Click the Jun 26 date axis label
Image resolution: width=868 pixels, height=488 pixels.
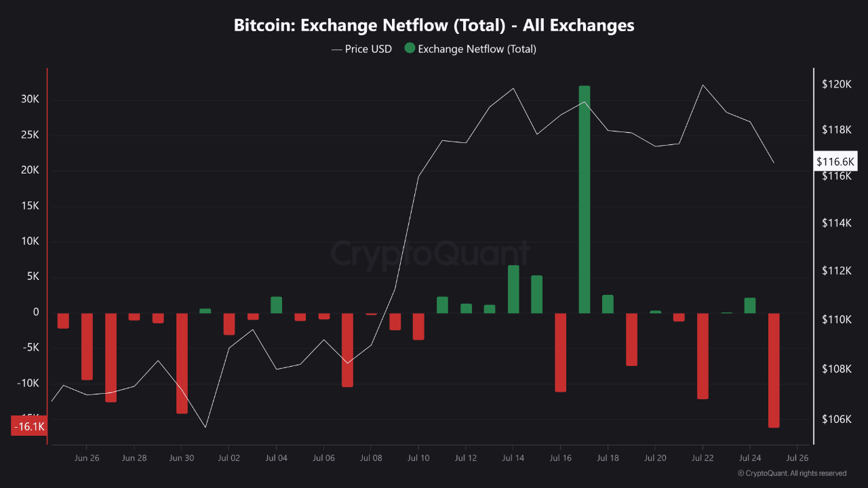click(x=87, y=458)
